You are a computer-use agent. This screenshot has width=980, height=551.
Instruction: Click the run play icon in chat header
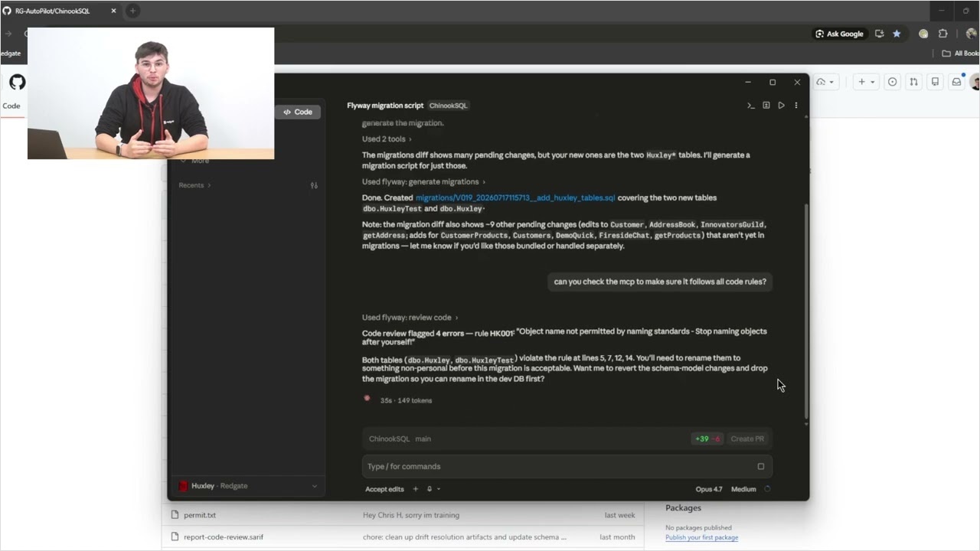pyautogui.click(x=781, y=106)
